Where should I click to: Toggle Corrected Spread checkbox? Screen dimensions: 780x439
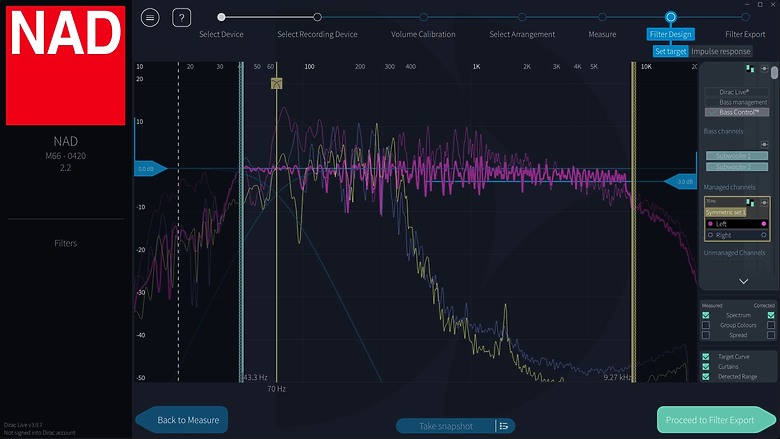point(771,335)
